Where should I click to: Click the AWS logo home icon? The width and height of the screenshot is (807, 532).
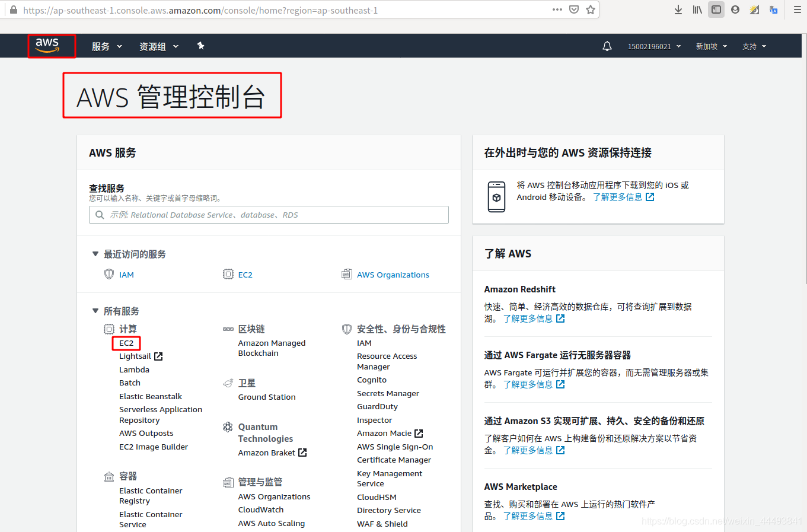point(47,46)
